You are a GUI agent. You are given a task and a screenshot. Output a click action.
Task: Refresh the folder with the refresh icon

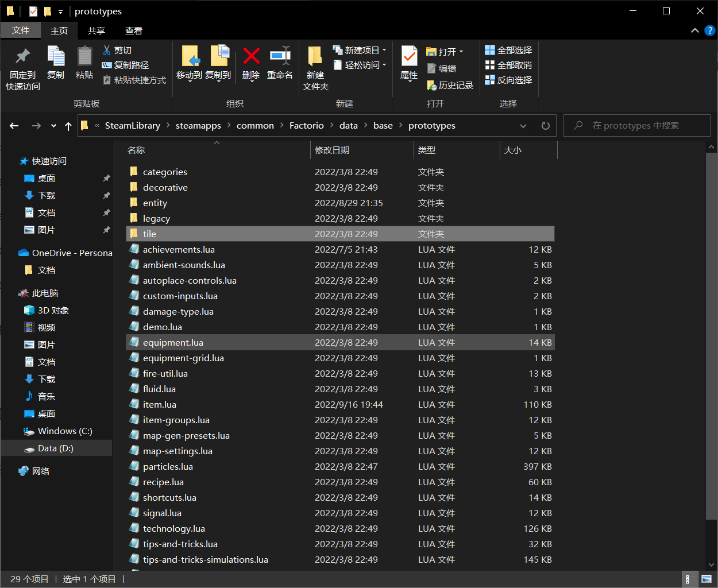click(545, 125)
